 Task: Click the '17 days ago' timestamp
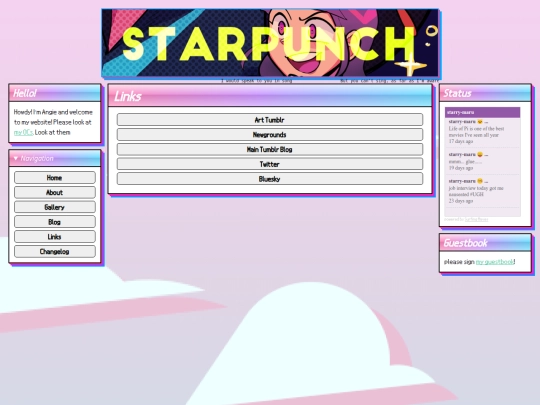pos(461,142)
